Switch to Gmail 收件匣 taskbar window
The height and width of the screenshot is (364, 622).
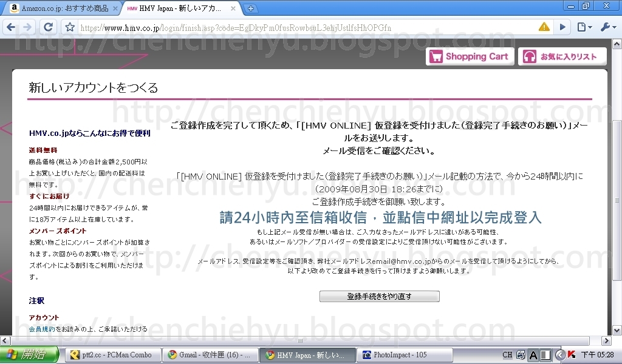[x=210, y=354]
